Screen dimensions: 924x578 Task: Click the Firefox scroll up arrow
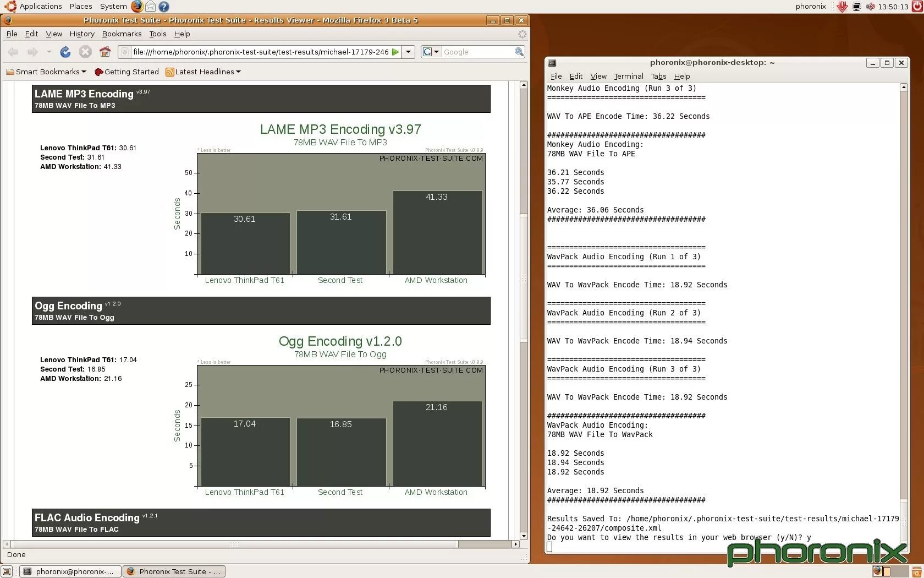tap(524, 85)
